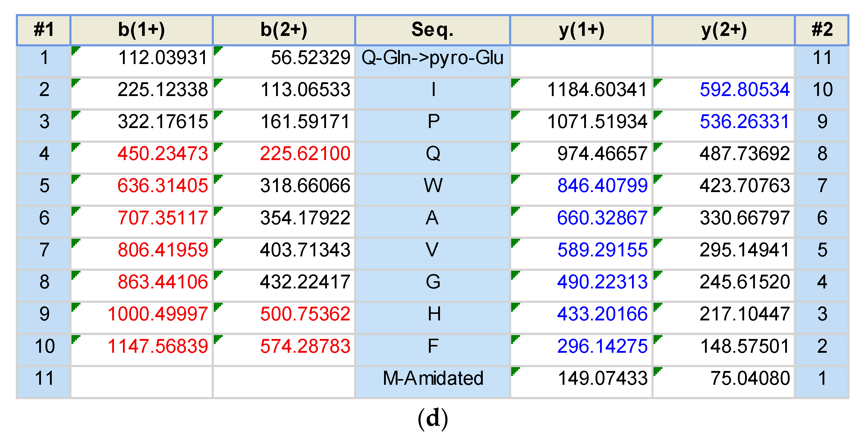The width and height of the screenshot is (868, 444).
Task: Select cell with value 403.71343
Action: tap(284, 253)
